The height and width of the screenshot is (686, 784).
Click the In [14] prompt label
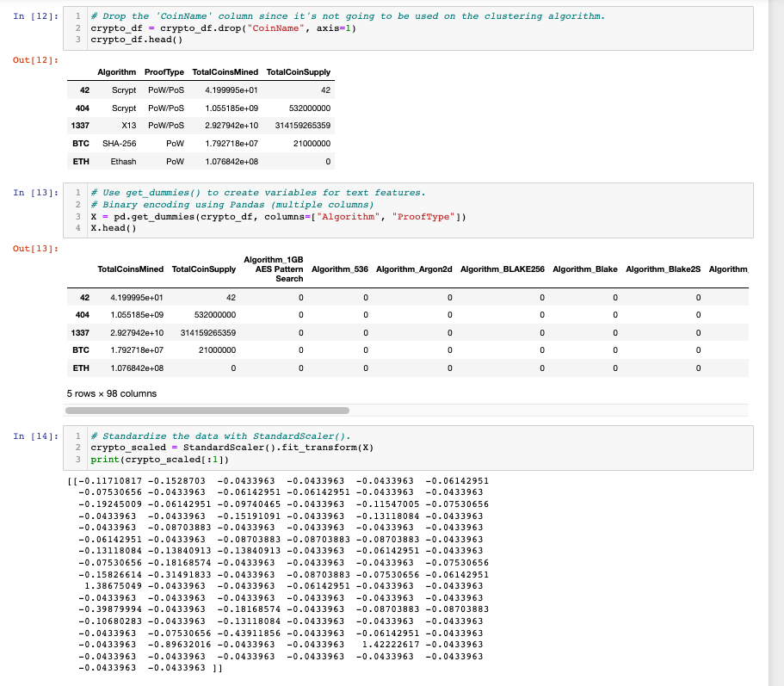(x=35, y=436)
